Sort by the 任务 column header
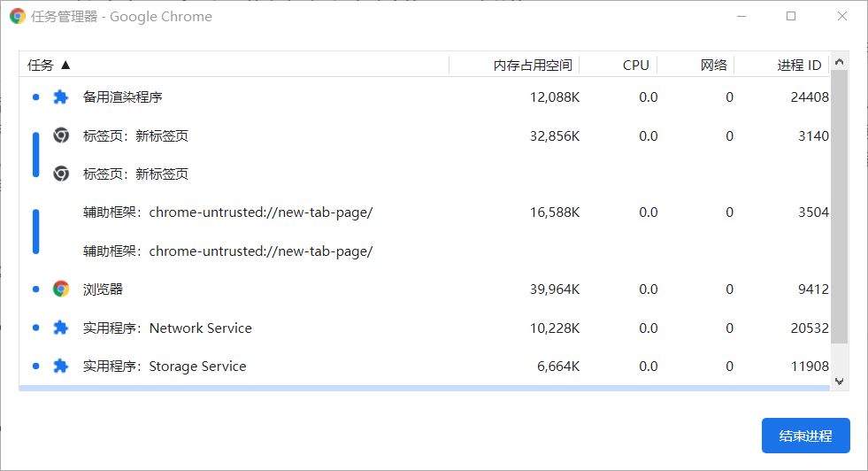The width and height of the screenshot is (868, 471). point(50,65)
